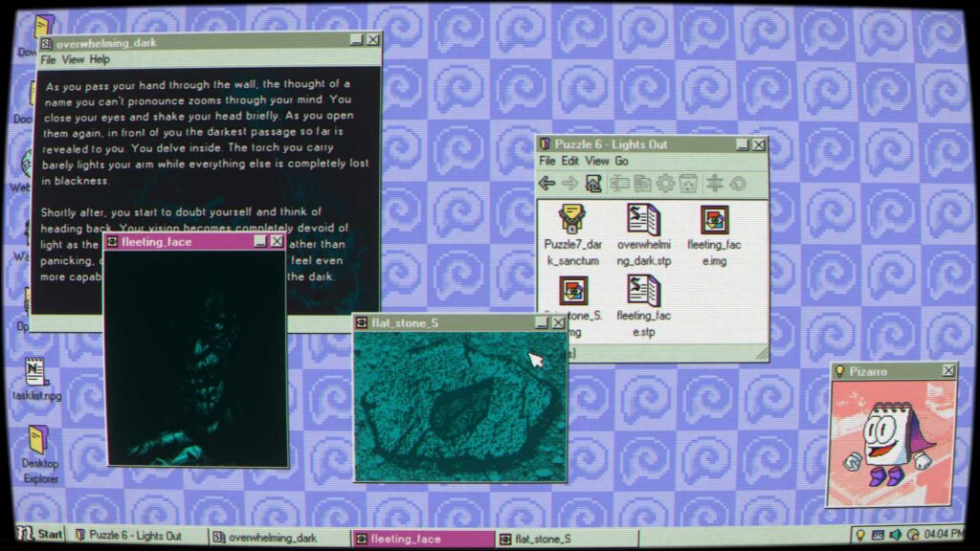Click the Puzzle 6 window title bar icon

coord(545,144)
